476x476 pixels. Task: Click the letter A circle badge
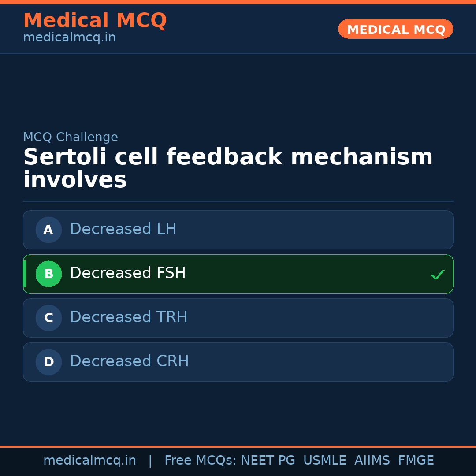click(48, 230)
